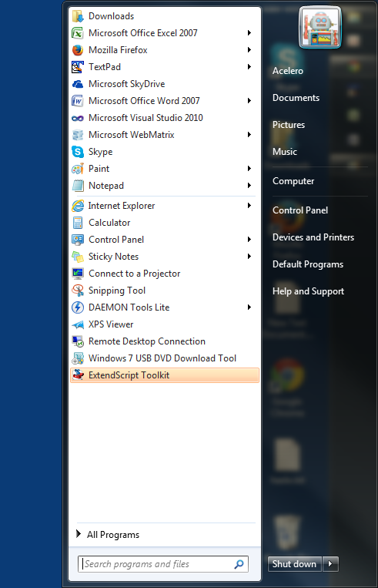The height and width of the screenshot is (588, 378).
Task: Click the Control Panel icon in the programs list
Action: point(78,240)
